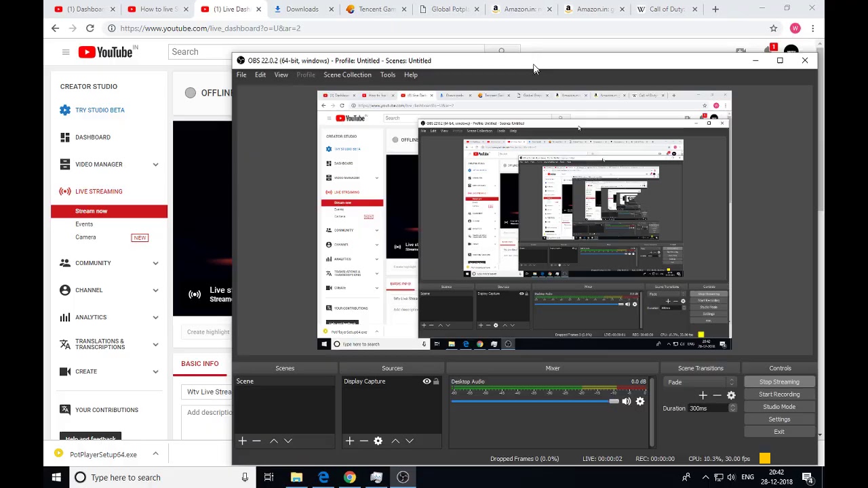This screenshot has height=488, width=868.
Task: Remove scene transition with minus icon
Action: tap(717, 395)
